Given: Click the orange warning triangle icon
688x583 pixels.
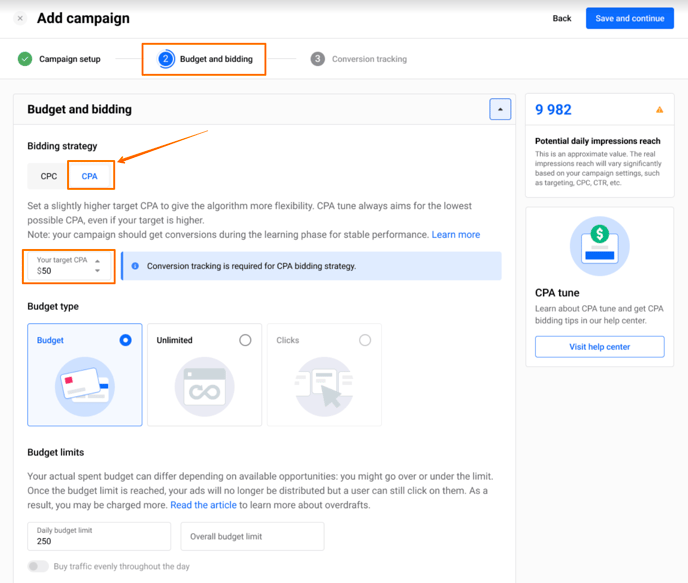Looking at the screenshot, I should pos(659,110).
